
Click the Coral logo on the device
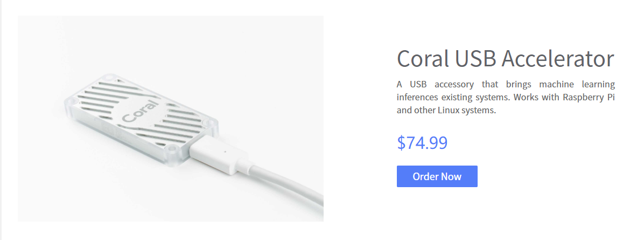tap(141, 111)
